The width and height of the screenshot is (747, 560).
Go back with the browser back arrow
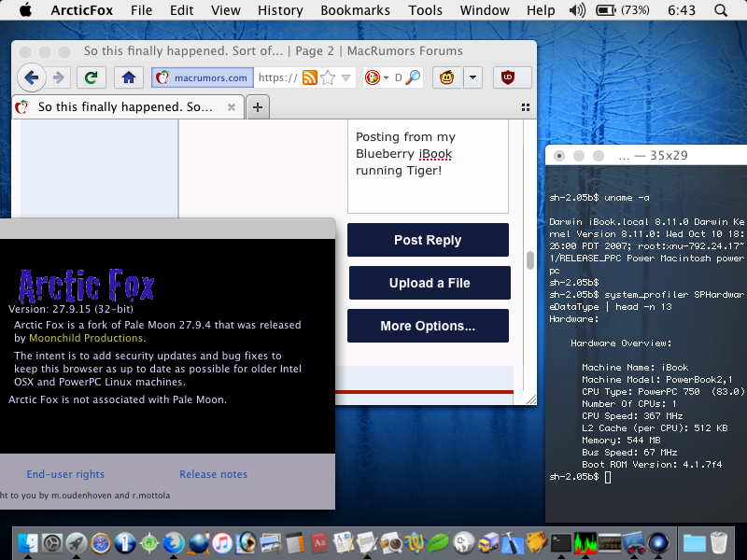(32, 77)
